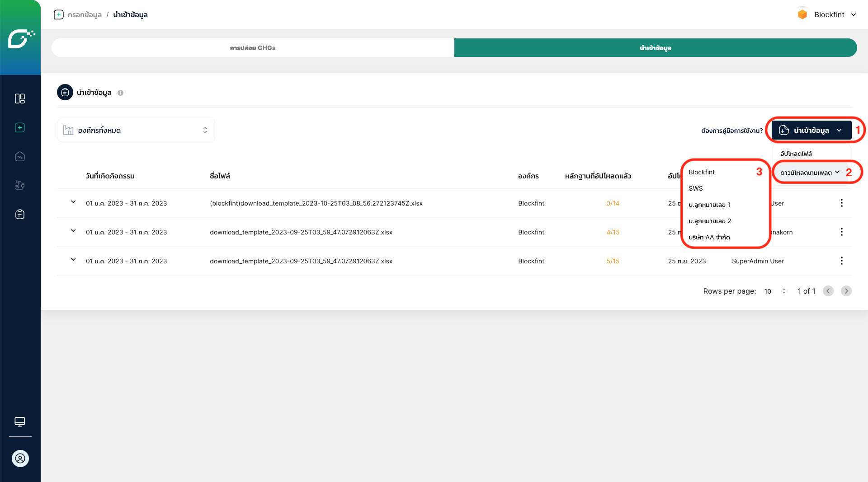
Task: Open the chart report icon in sidebar
Action: click(x=20, y=156)
